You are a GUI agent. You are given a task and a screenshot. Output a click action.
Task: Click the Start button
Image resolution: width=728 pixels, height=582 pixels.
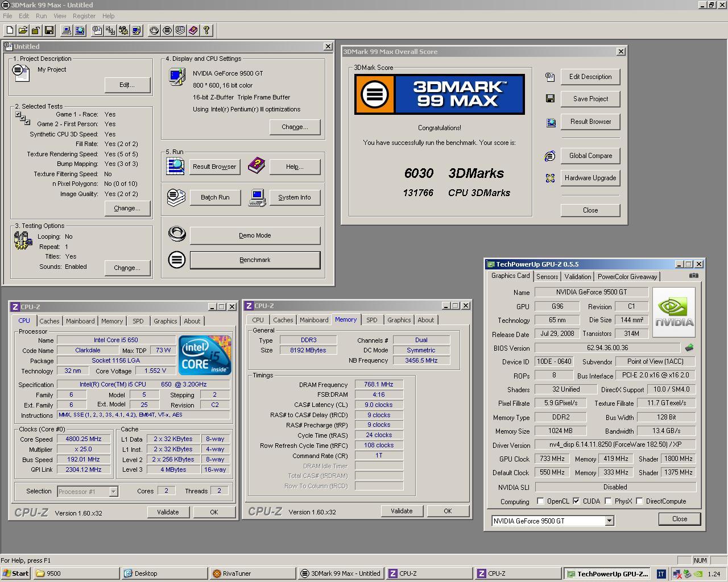pos(16,573)
